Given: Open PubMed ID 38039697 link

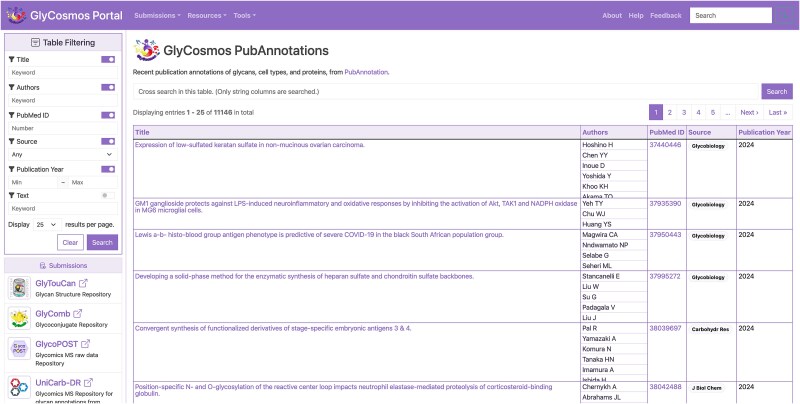Looking at the screenshot, I should (x=665, y=329).
